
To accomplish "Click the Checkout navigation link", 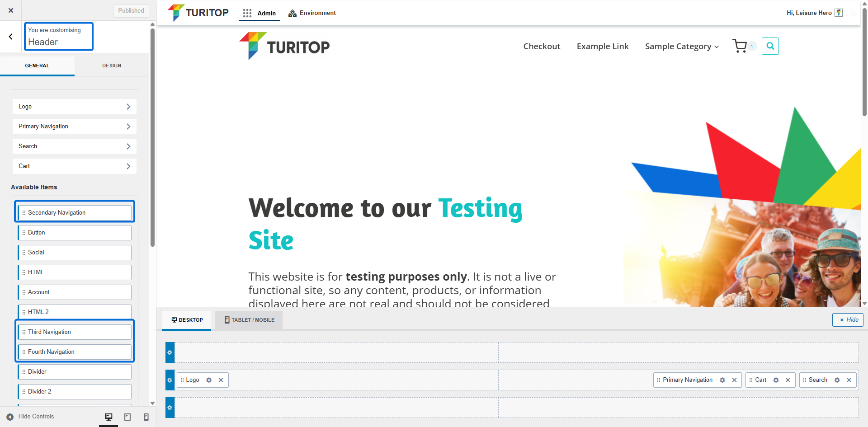I will (x=542, y=47).
